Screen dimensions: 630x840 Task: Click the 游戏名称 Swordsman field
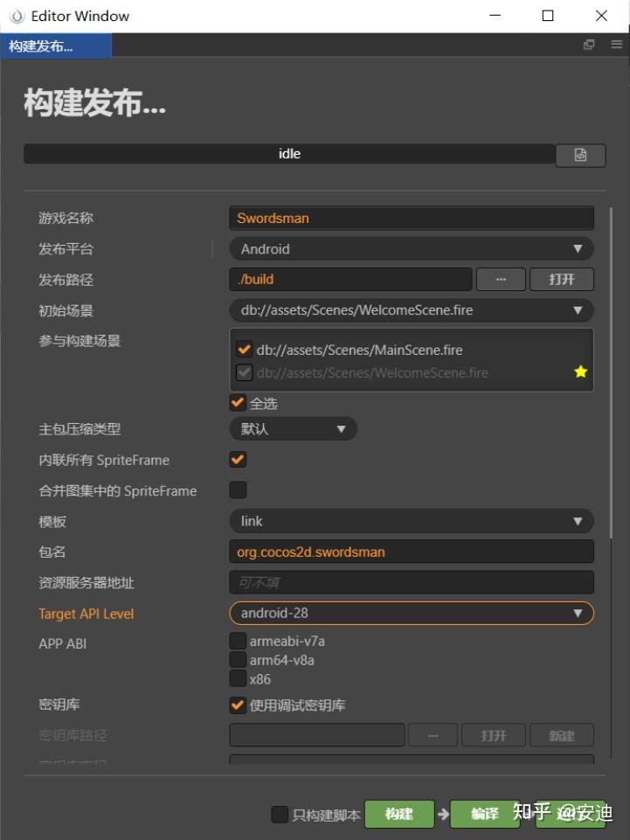tap(412, 218)
